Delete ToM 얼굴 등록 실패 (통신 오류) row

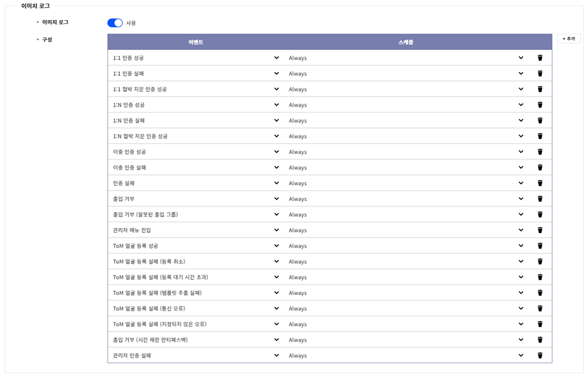click(x=540, y=309)
